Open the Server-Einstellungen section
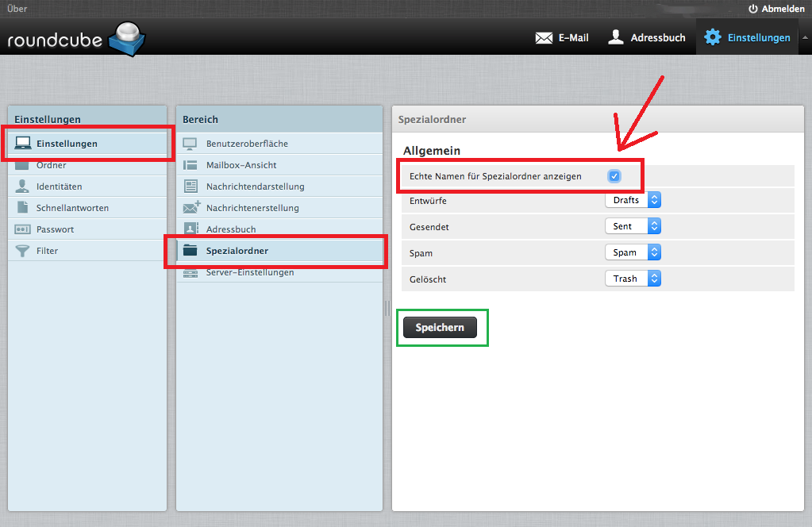Screen dimensions: 812x527 click(x=279, y=272)
